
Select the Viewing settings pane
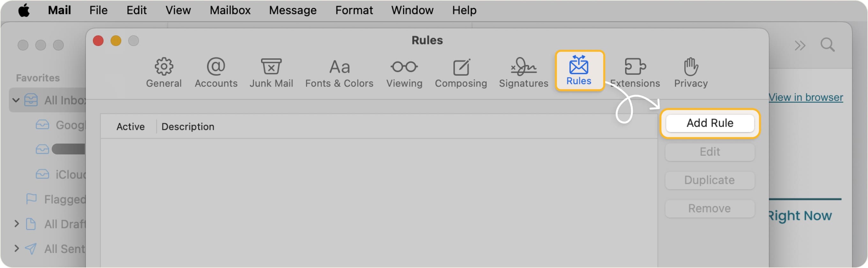404,71
